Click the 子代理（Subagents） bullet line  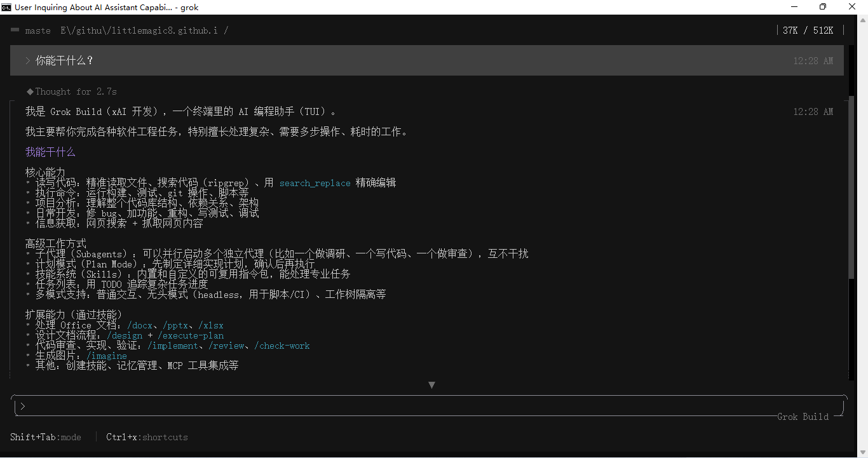point(277,253)
